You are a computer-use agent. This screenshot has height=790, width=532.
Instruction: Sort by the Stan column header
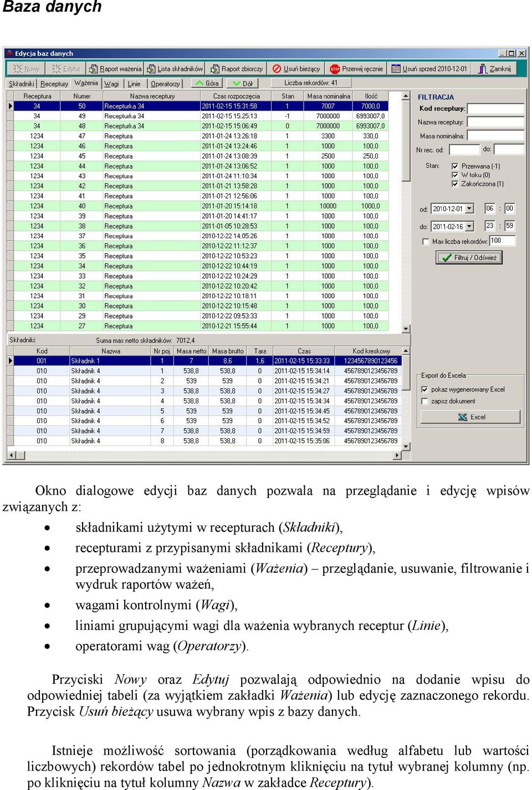pos(288,96)
